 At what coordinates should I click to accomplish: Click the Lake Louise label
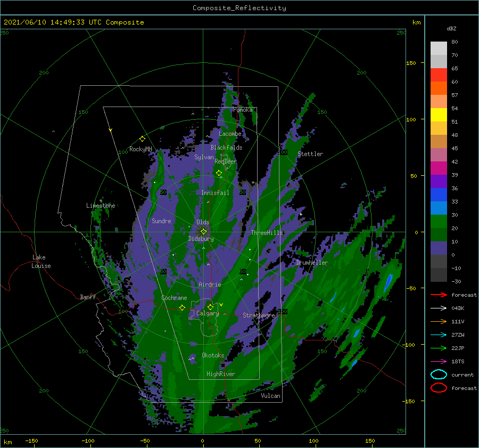[x=41, y=262]
